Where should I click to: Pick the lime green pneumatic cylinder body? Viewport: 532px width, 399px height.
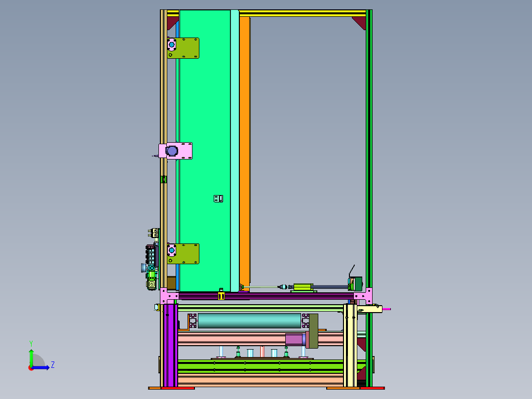pyautogui.click(x=304, y=286)
